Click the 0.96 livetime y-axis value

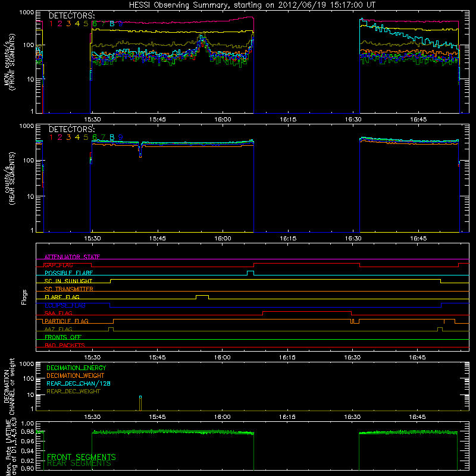[x=27, y=441]
